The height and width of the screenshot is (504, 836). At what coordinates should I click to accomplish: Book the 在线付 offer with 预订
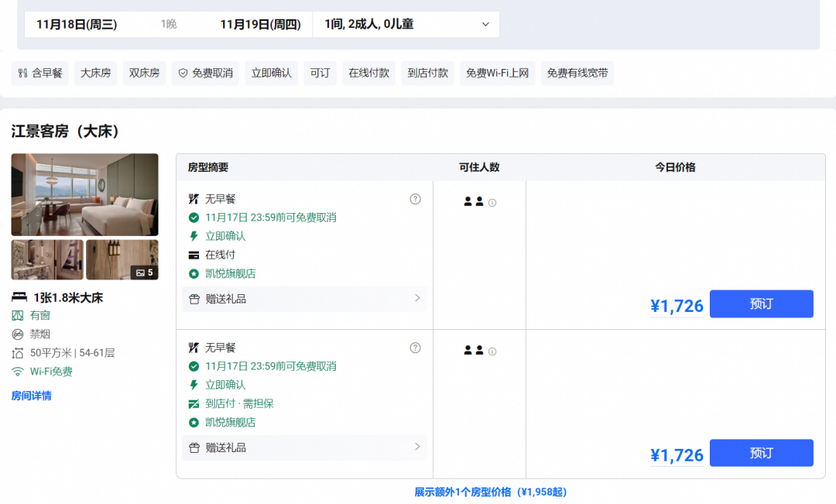[x=762, y=304]
